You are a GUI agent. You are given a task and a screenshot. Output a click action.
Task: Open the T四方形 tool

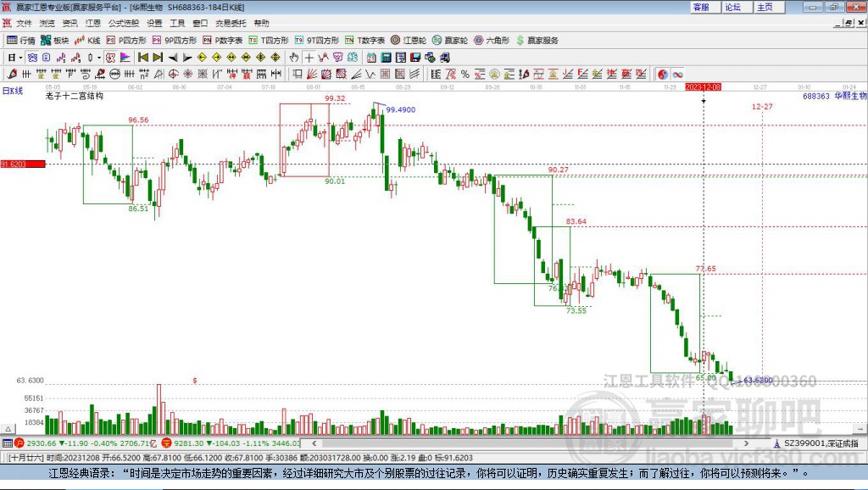pyautogui.click(x=269, y=41)
